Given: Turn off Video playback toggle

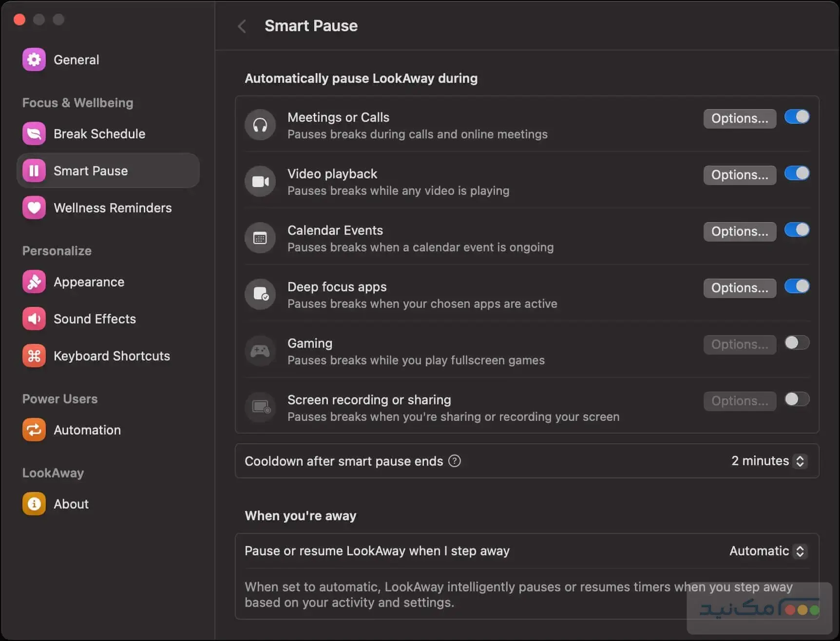Looking at the screenshot, I should (x=797, y=174).
